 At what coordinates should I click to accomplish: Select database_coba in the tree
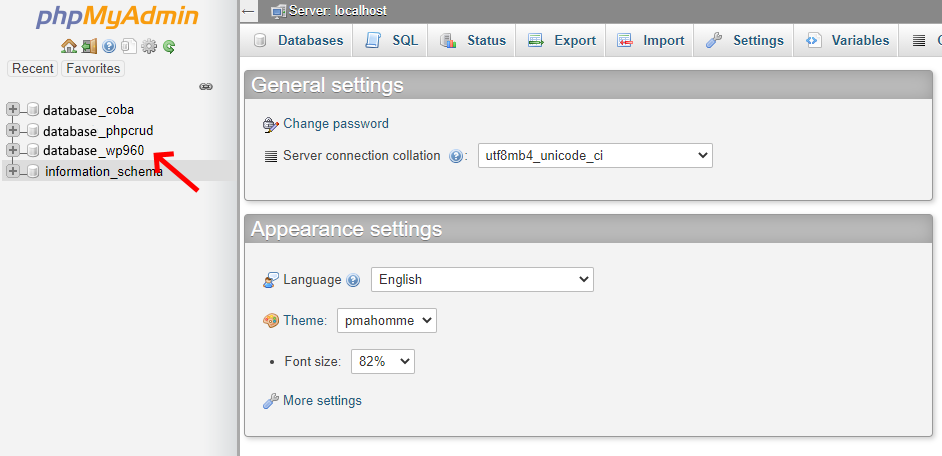88,110
